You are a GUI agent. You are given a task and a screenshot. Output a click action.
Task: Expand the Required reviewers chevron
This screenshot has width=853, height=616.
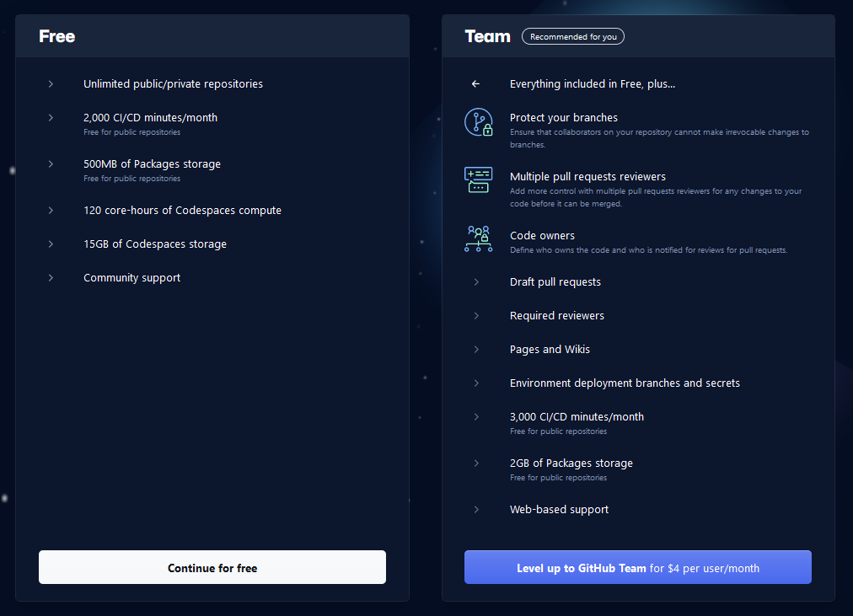point(476,316)
